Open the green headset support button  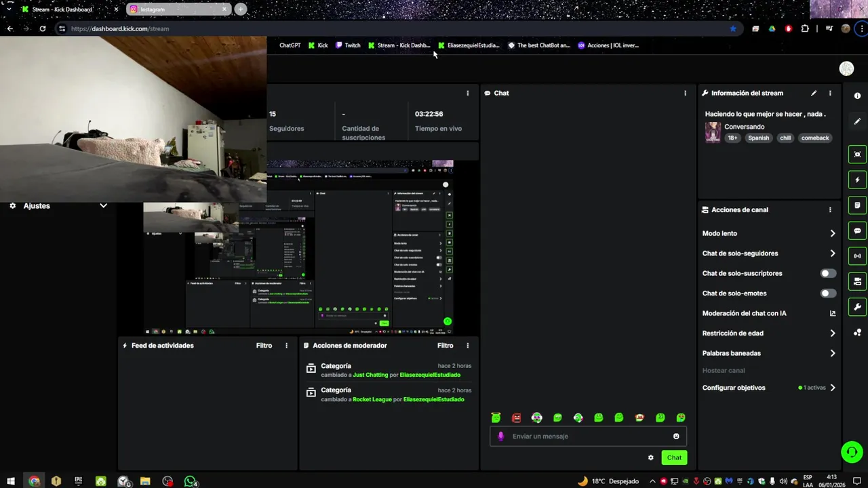tap(852, 451)
